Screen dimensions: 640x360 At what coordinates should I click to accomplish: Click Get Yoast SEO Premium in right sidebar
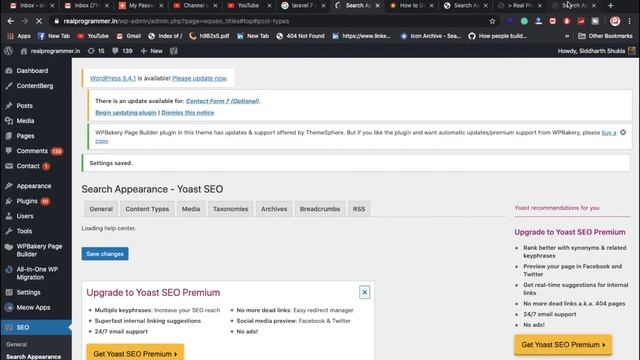click(563, 344)
